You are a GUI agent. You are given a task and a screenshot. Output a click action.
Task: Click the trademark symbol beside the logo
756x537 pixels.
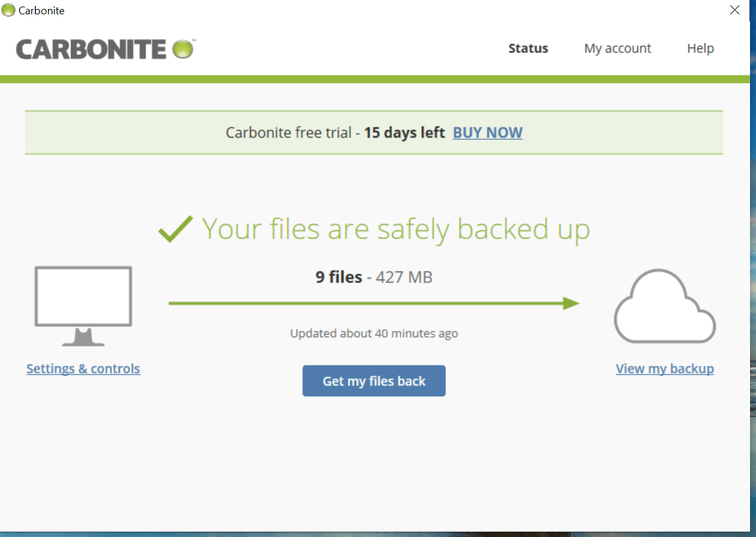pyautogui.click(x=195, y=39)
